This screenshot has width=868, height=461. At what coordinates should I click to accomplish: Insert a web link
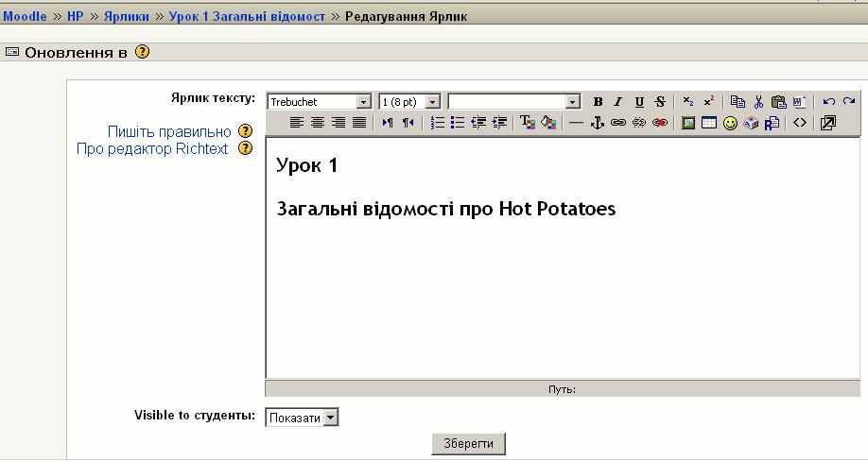[x=617, y=123]
